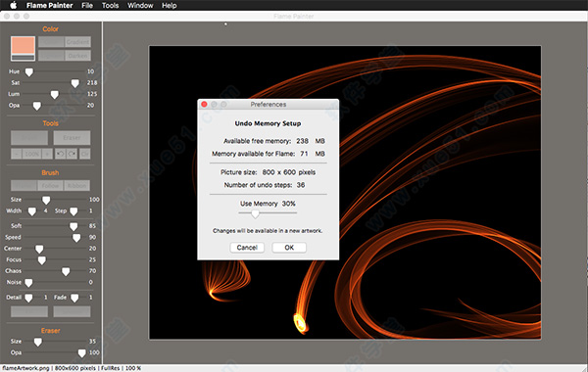Select Darken blend mode

77,56
